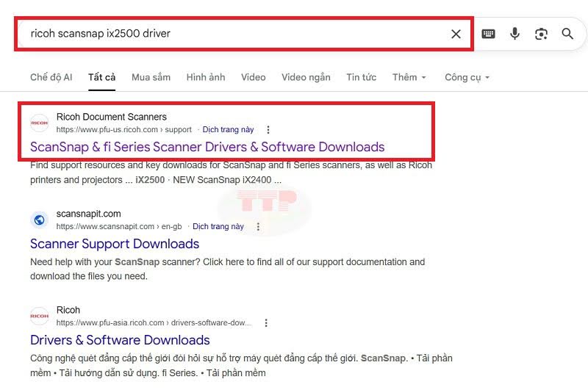Open Scanner Support Downloads link
The image size is (588, 390).
[x=115, y=244]
